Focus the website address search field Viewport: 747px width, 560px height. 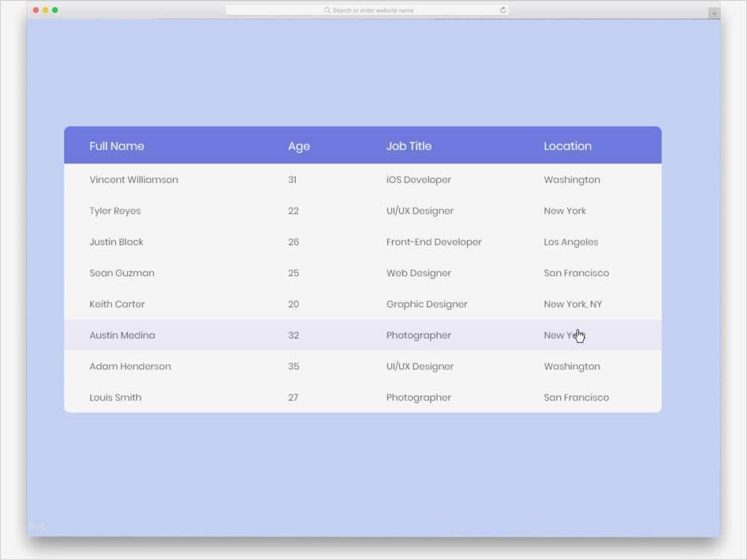coord(367,10)
